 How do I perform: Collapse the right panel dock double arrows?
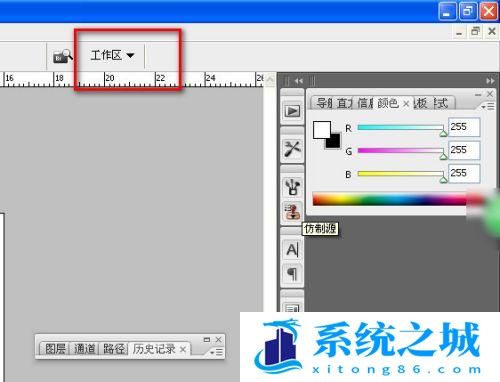[x=490, y=81]
